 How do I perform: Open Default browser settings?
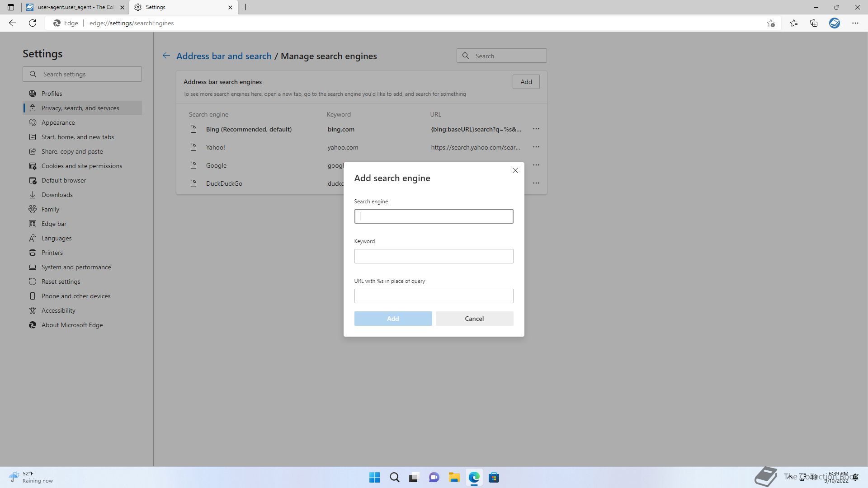(x=82, y=180)
